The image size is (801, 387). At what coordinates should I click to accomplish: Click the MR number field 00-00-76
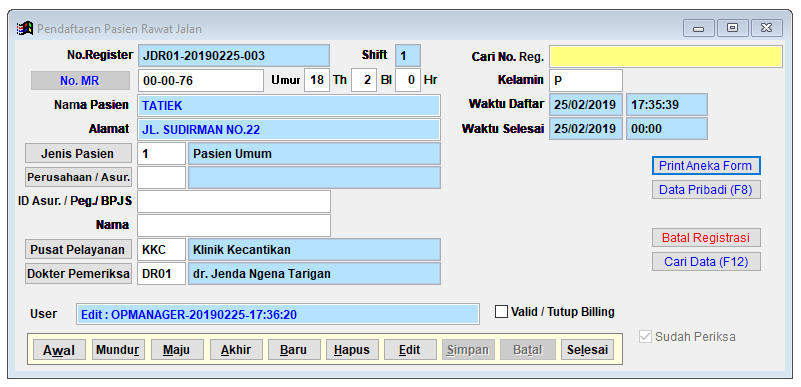coord(201,81)
